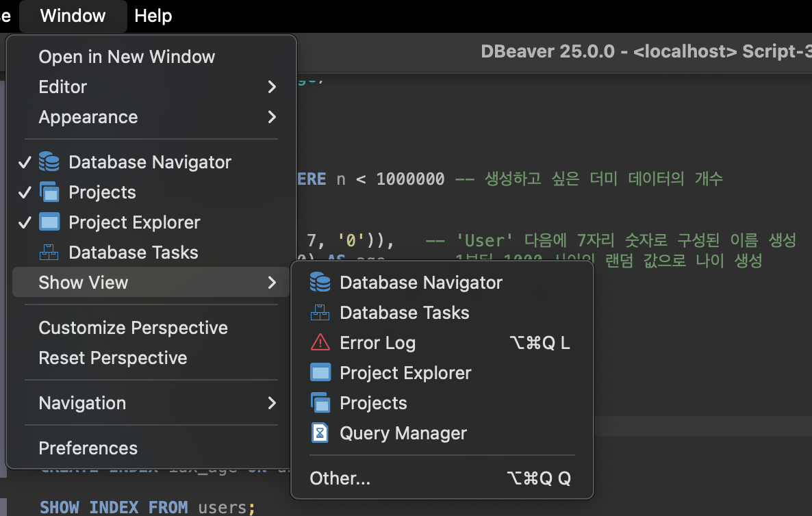Click the Other... keyboard shortcut text
The image size is (812, 516).
point(539,478)
